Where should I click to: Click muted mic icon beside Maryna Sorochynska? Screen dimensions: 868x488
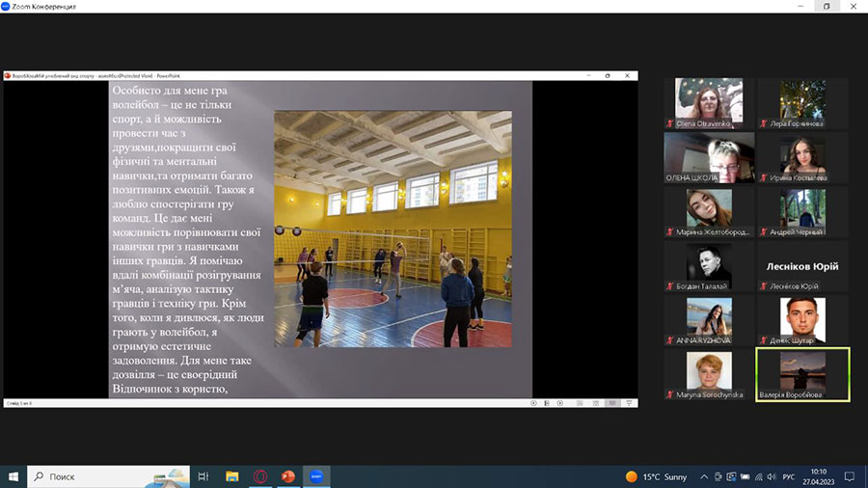[670, 395]
